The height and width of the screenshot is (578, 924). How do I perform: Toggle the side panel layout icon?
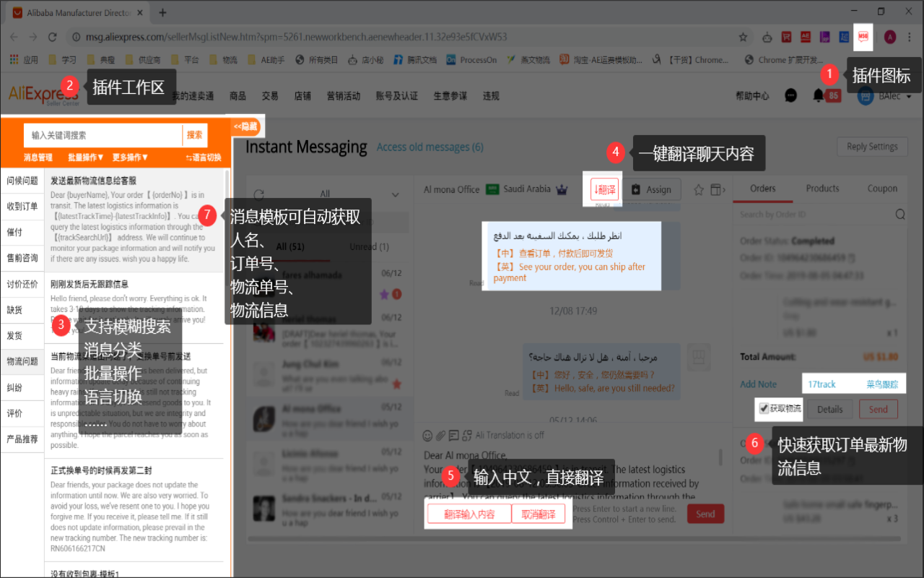point(718,189)
